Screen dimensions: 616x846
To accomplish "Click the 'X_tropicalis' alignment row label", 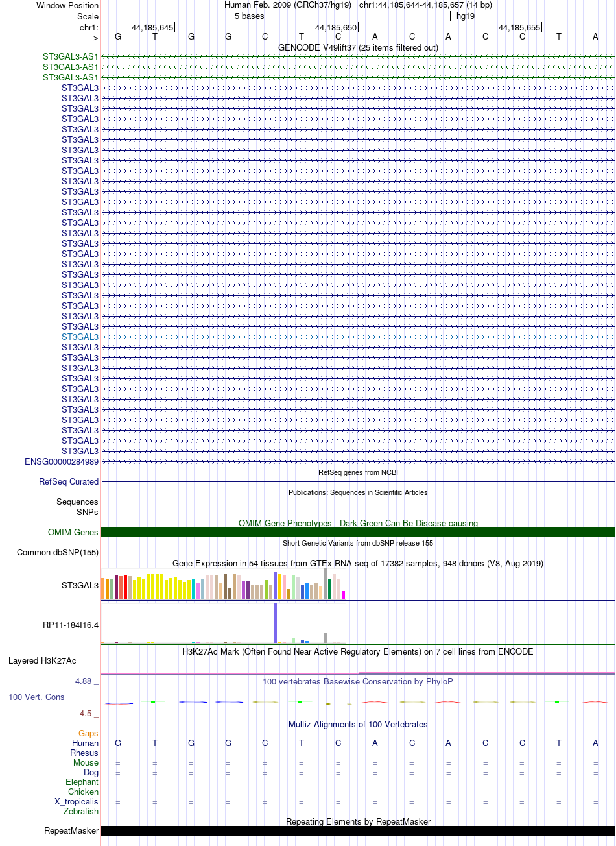I will tap(77, 802).
